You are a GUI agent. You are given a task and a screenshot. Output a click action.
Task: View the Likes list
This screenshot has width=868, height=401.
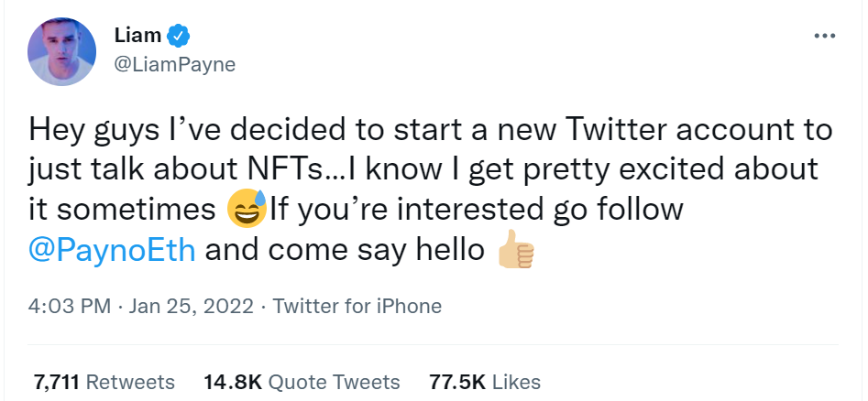[518, 382]
